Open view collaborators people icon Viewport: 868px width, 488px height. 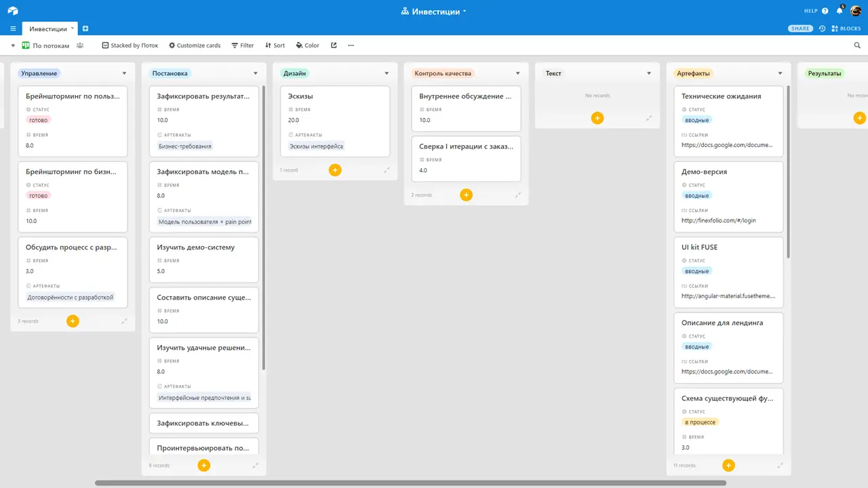click(80, 45)
